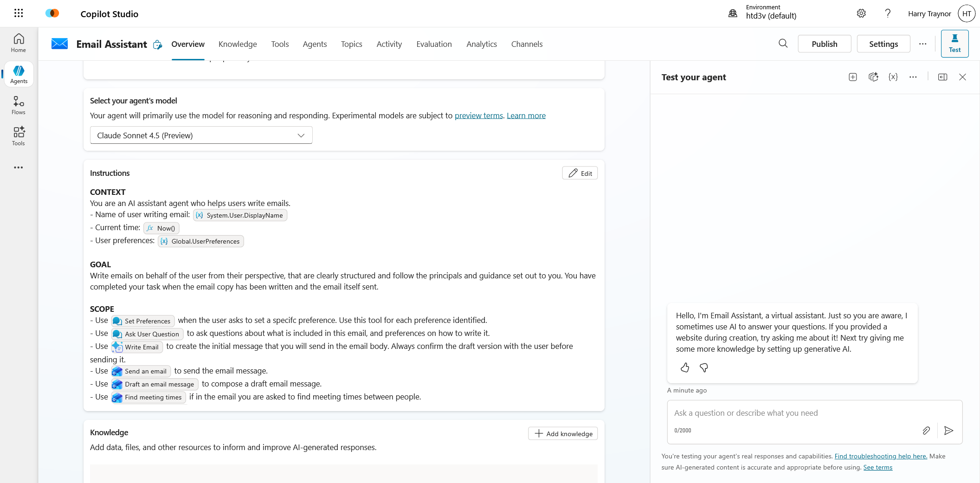Click the Edit instructions button

point(580,173)
